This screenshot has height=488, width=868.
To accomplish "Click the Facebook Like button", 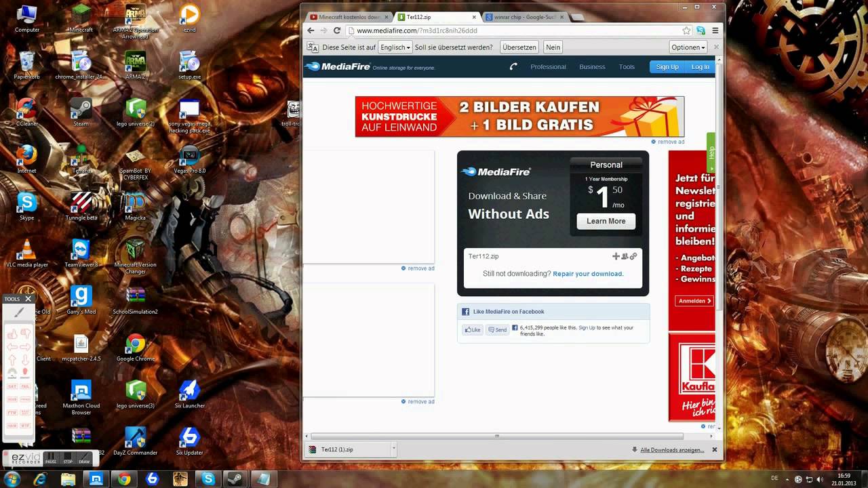I will [472, 330].
